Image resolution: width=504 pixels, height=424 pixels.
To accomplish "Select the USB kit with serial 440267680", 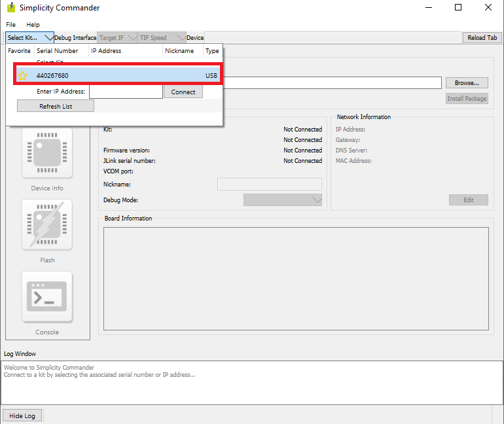I will (118, 76).
